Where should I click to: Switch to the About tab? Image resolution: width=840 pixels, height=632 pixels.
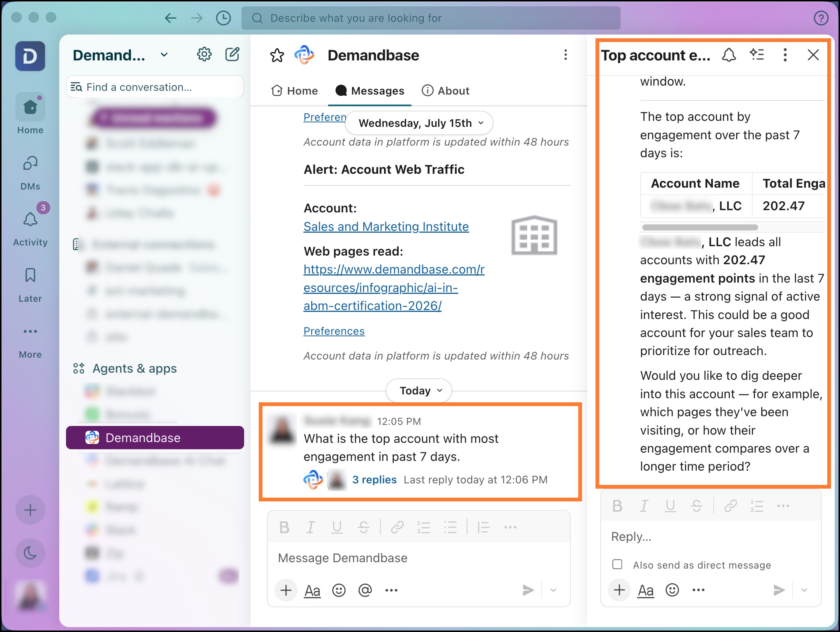pos(446,91)
